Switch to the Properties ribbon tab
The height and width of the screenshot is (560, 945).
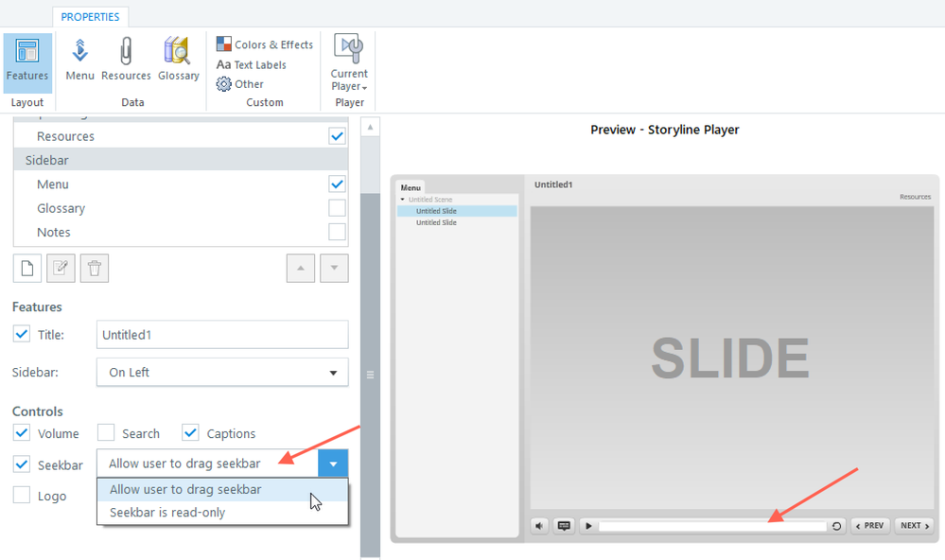(90, 17)
